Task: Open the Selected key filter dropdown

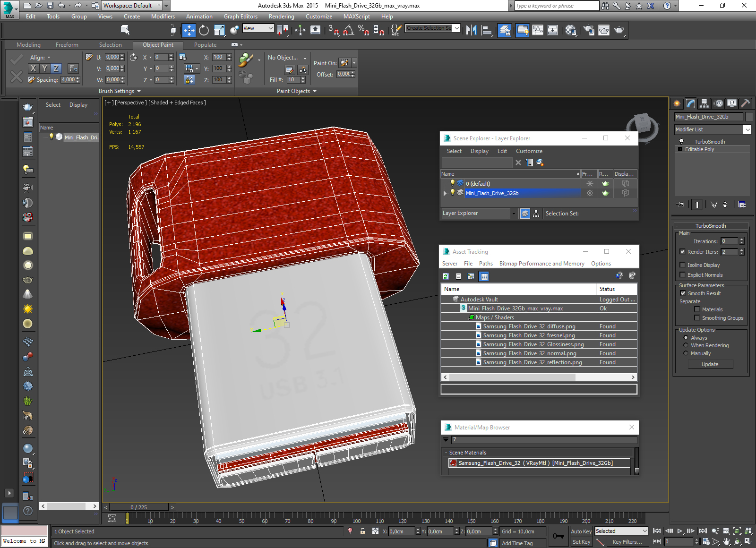Action: tap(621, 531)
